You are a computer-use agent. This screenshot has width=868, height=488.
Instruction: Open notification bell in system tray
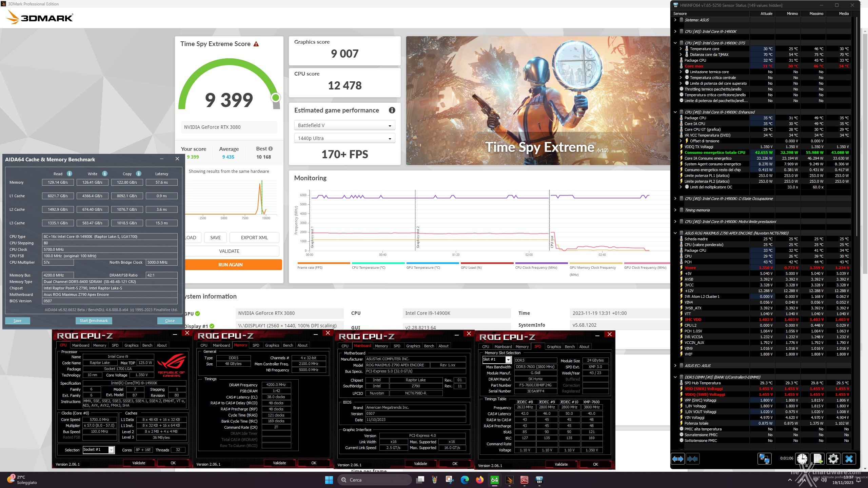(x=858, y=480)
